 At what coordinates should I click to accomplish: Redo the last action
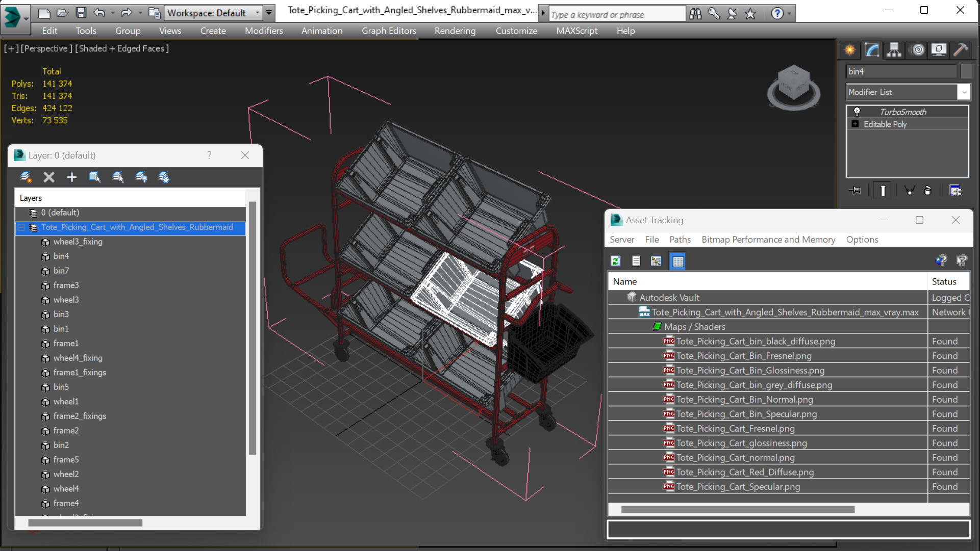[127, 13]
